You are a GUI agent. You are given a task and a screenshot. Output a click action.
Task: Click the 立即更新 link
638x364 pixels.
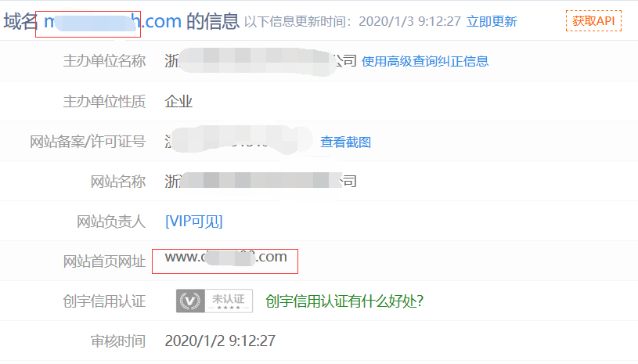492,21
